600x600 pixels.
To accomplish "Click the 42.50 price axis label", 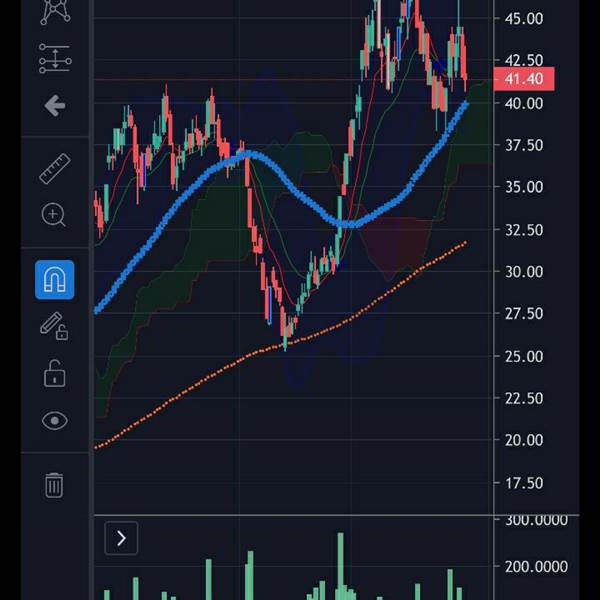I will (x=523, y=60).
